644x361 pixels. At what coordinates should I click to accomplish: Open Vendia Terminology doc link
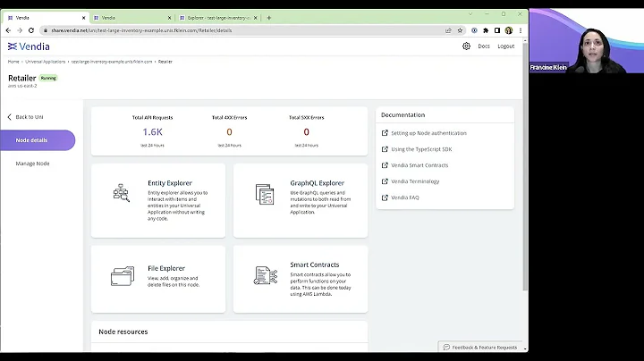(415, 181)
